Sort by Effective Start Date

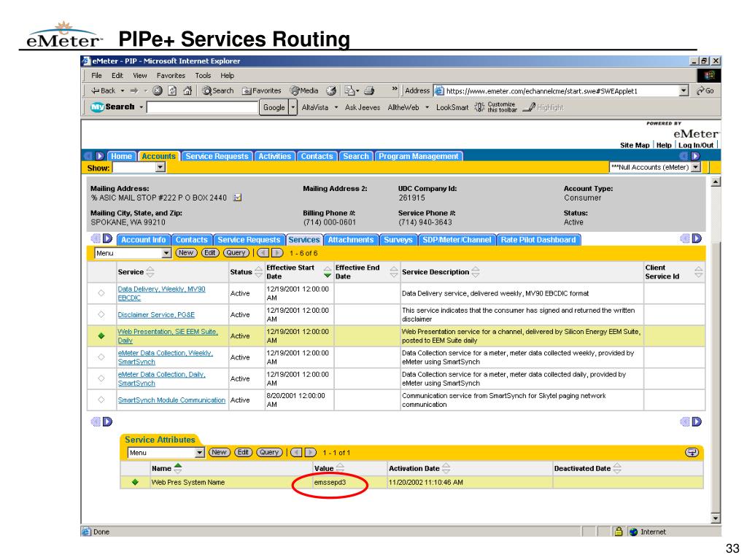click(328, 272)
